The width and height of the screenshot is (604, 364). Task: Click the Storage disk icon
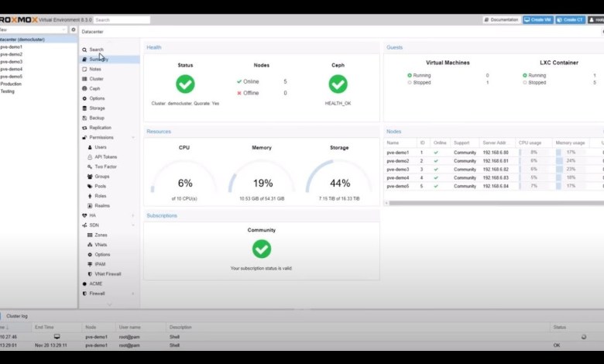pyautogui.click(x=84, y=108)
